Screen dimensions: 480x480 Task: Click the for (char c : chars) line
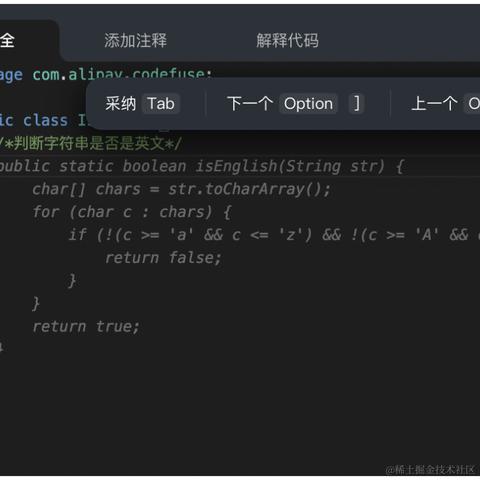tap(132, 212)
